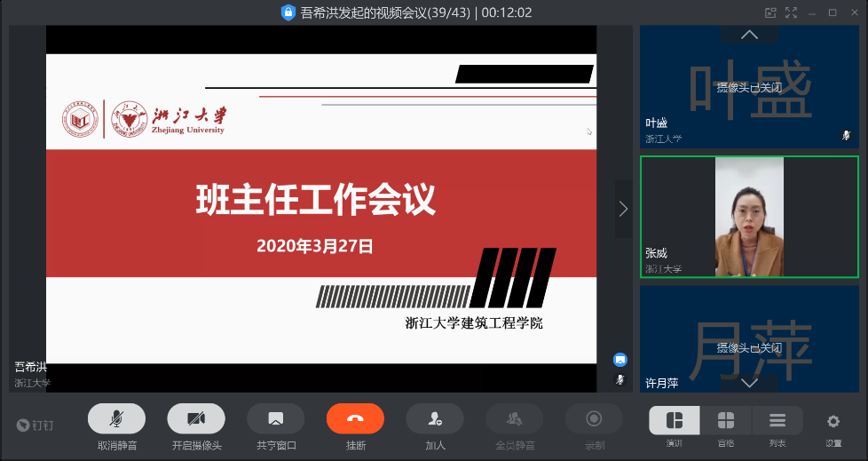Click the picture-in-picture mini window icon
This screenshot has width=868, height=461.
click(x=770, y=12)
